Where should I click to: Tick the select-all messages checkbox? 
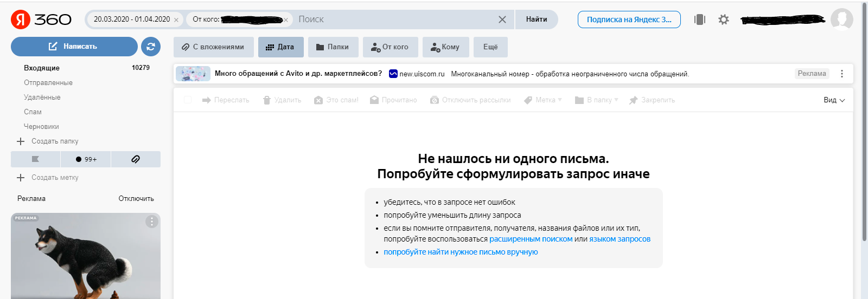[x=188, y=100]
